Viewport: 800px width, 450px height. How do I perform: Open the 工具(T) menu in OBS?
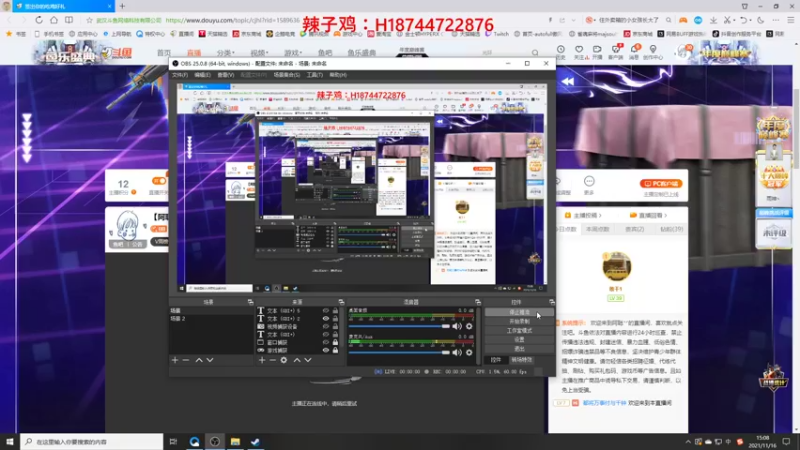pos(314,75)
